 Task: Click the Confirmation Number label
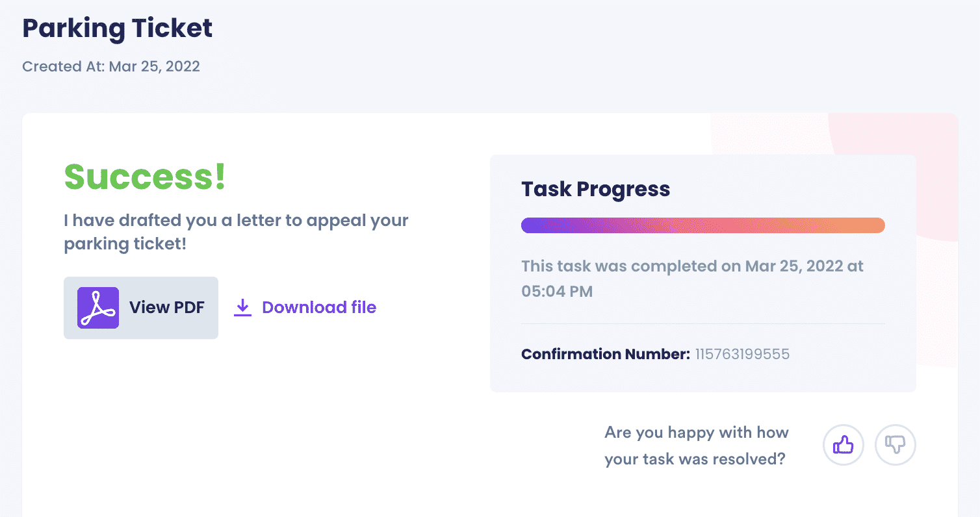[x=606, y=355]
